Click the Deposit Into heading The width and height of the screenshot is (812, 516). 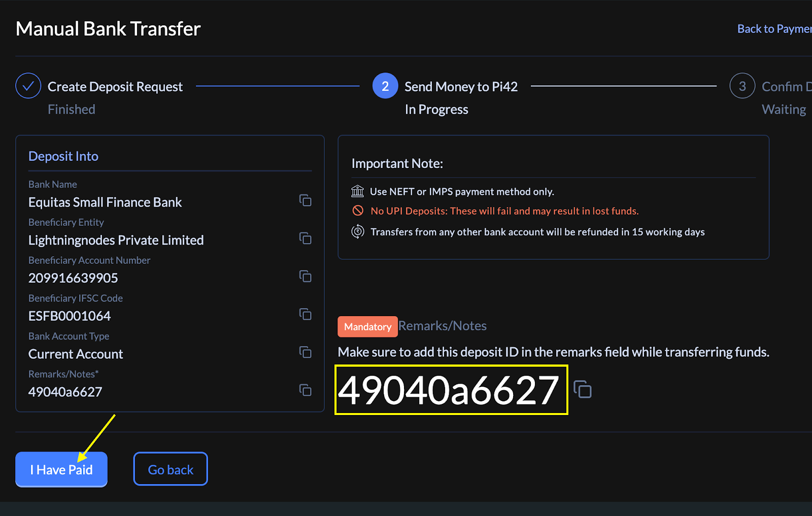coord(63,156)
